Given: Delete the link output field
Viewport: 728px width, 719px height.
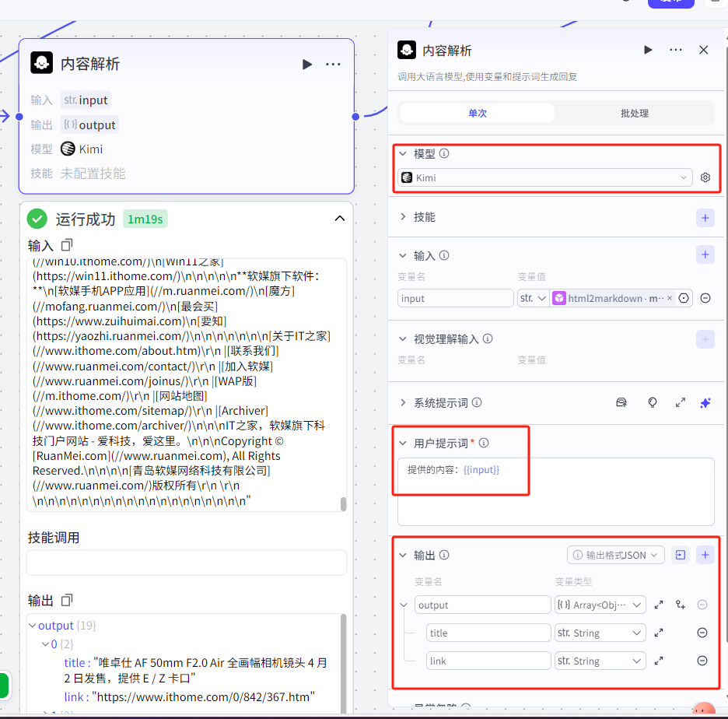Looking at the screenshot, I should coord(702,661).
